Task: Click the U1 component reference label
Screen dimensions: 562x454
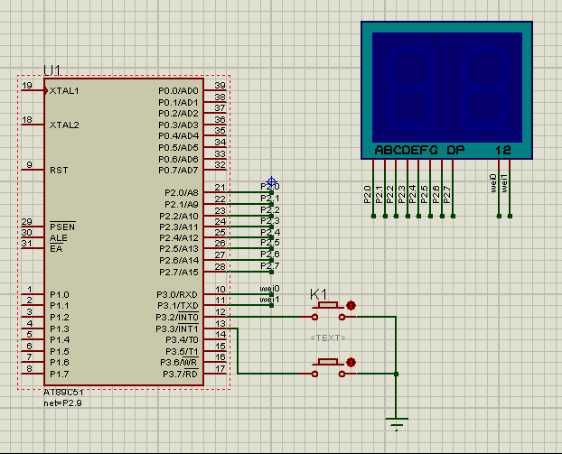Action: tap(52, 71)
